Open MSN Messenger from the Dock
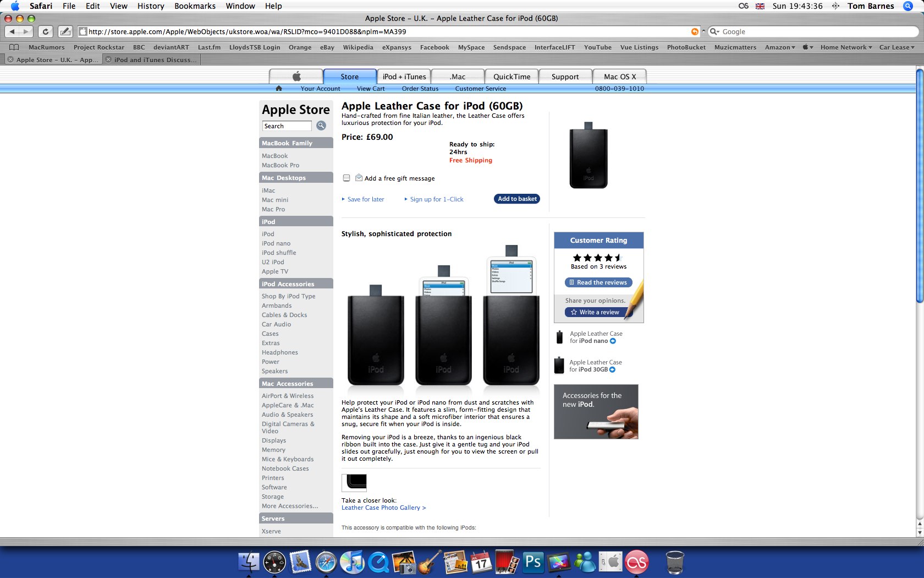Screen dimensions: 924x578 585,561
